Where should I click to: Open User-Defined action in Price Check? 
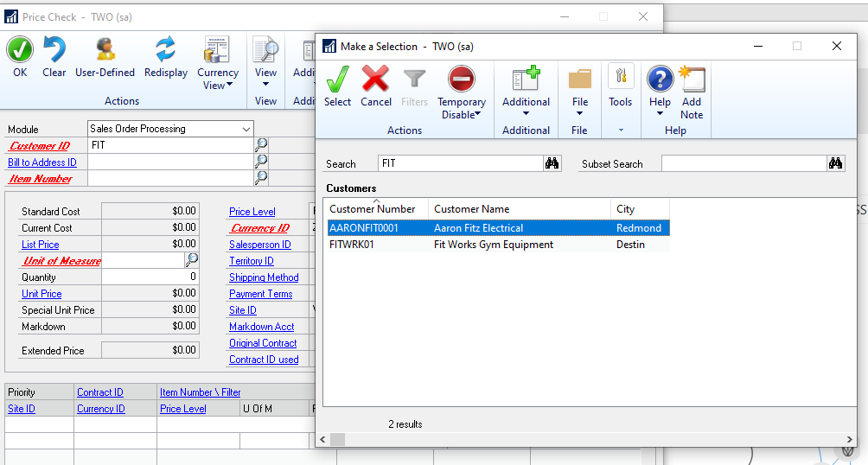tap(105, 50)
